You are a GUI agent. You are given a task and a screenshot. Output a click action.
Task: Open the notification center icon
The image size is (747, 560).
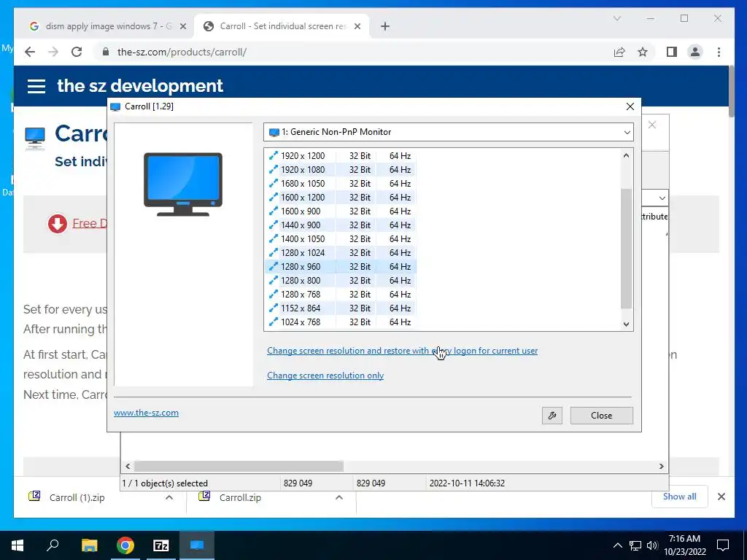click(x=723, y=545)
